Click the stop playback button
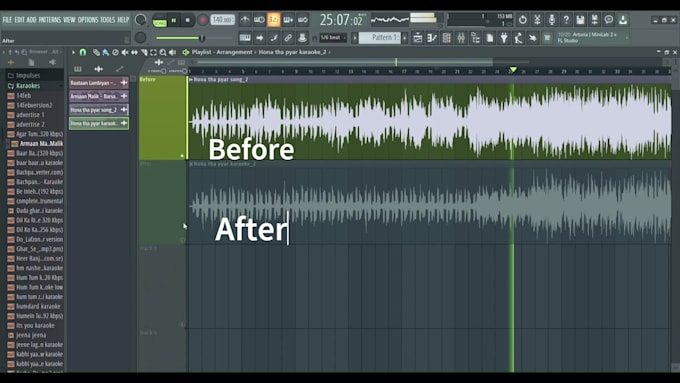This screenshot has height=383, width=680. 187,20
